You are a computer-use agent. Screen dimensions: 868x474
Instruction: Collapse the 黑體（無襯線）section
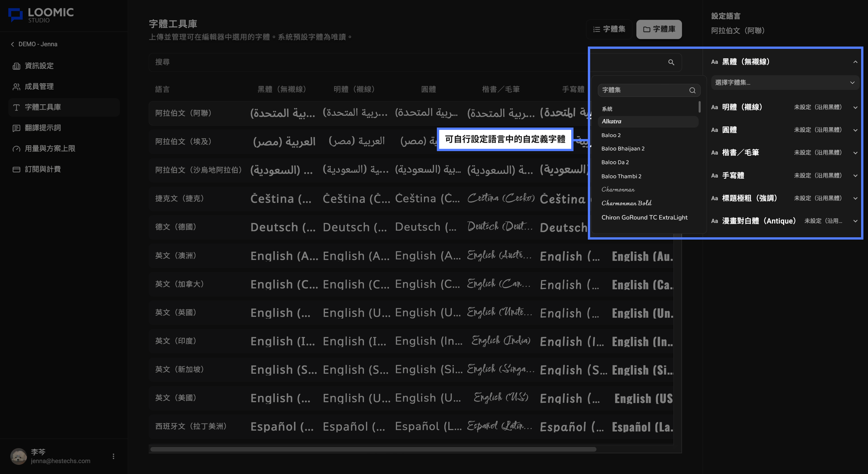[855, 62]
